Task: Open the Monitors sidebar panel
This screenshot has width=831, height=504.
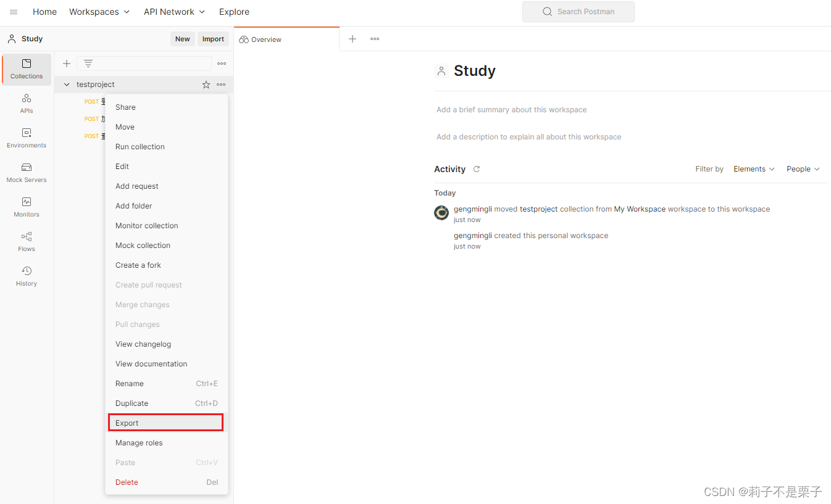Action: [27, 207]
